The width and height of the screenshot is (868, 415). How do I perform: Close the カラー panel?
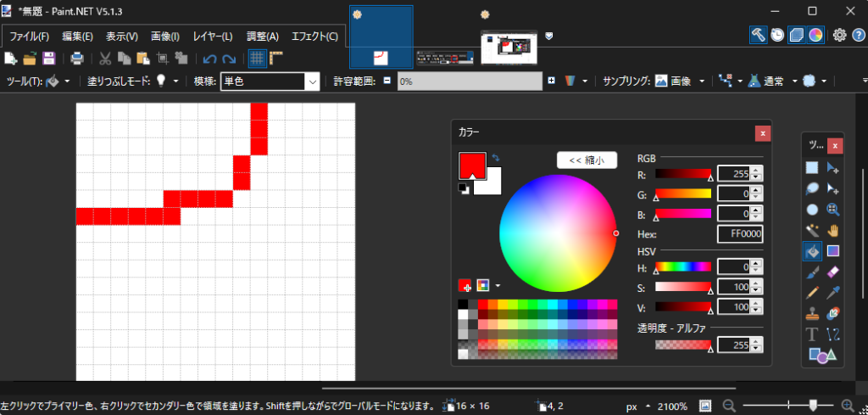[x=763, y=133]
